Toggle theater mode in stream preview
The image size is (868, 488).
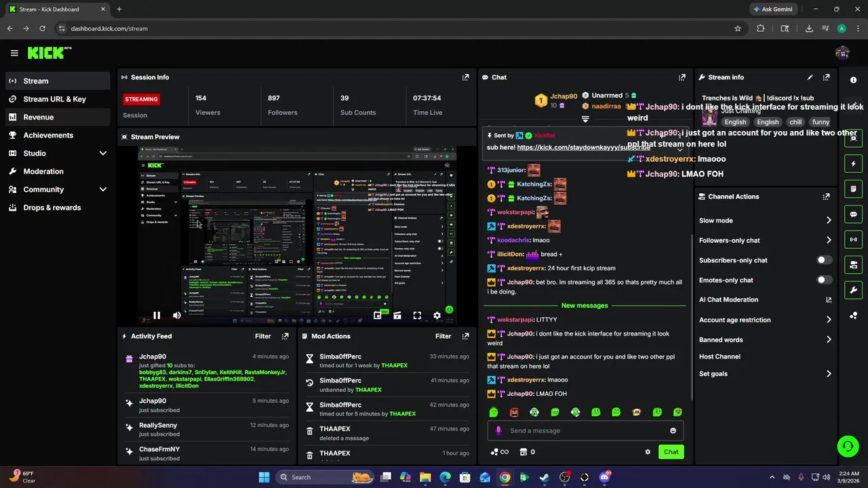(397, 315)
